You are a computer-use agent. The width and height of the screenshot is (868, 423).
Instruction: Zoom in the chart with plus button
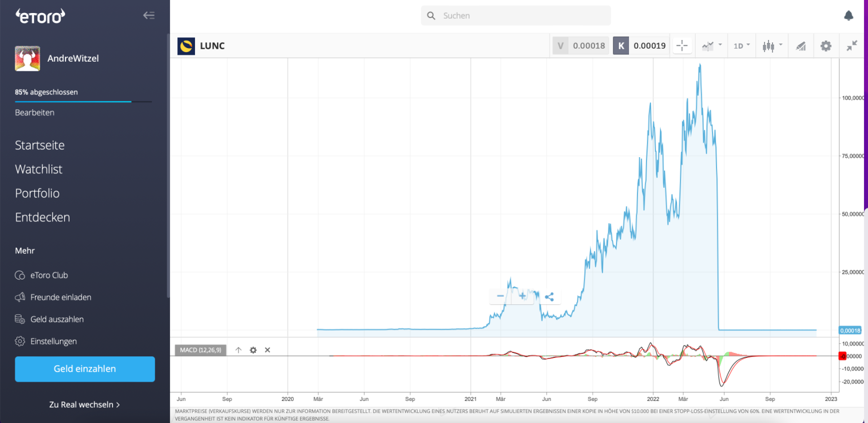pyautogui.click(x=522, y=296)
